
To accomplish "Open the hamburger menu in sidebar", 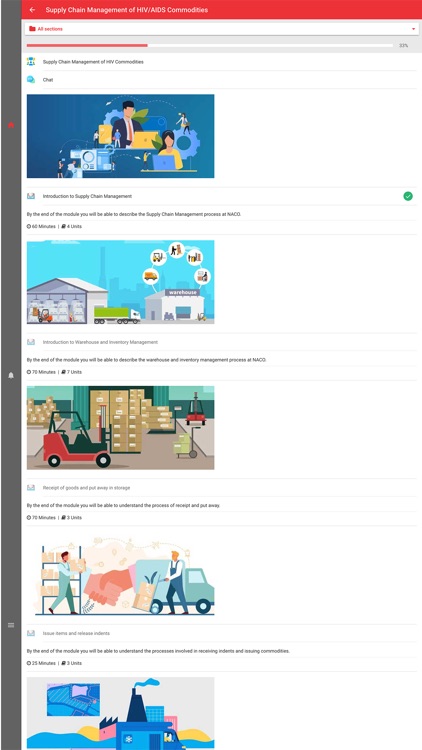I will [x=11, y=625].
